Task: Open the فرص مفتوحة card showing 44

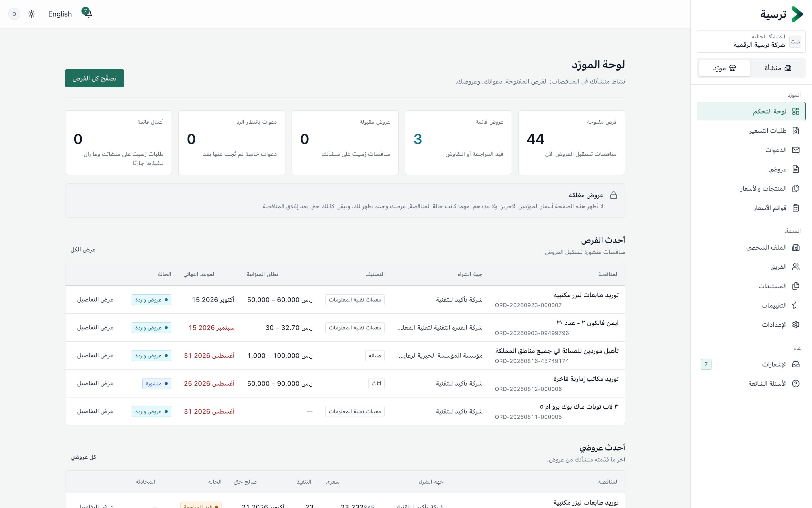Action: (x=571, y=143)
